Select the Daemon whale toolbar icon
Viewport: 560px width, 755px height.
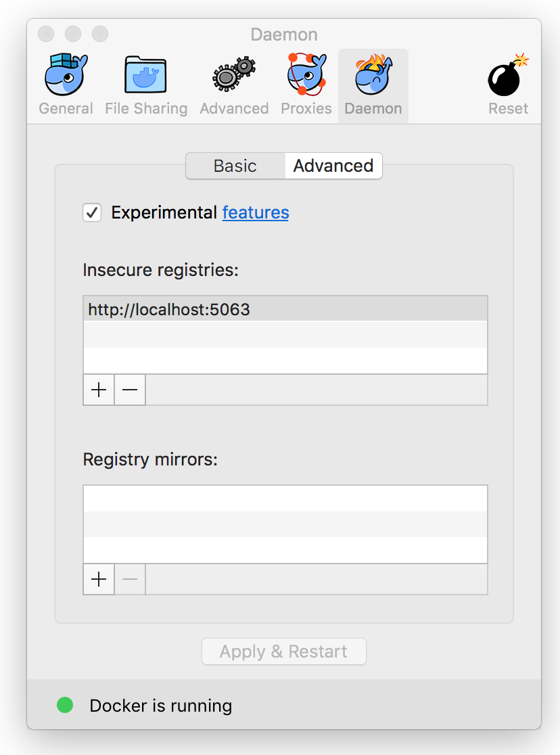(373, 76)
